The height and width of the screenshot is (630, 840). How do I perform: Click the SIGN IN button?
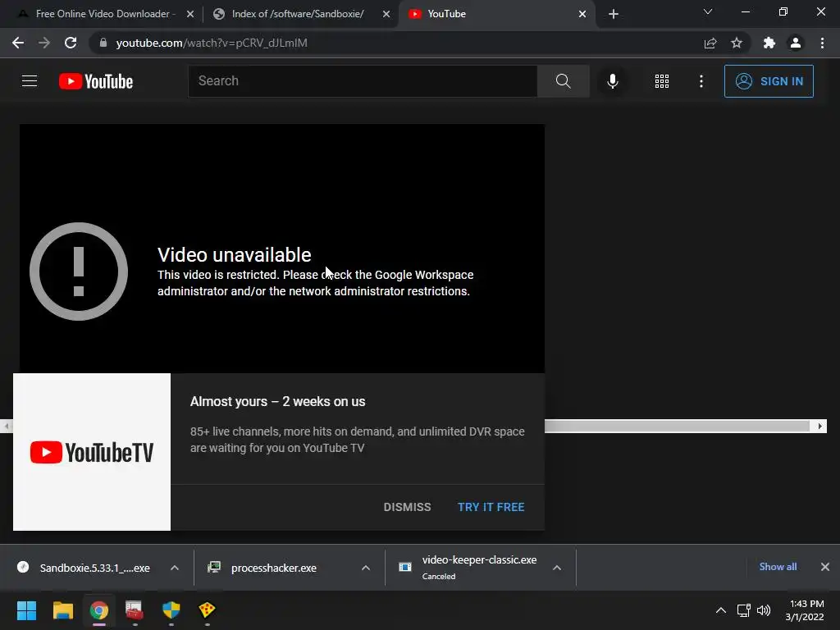pos(769,81)
